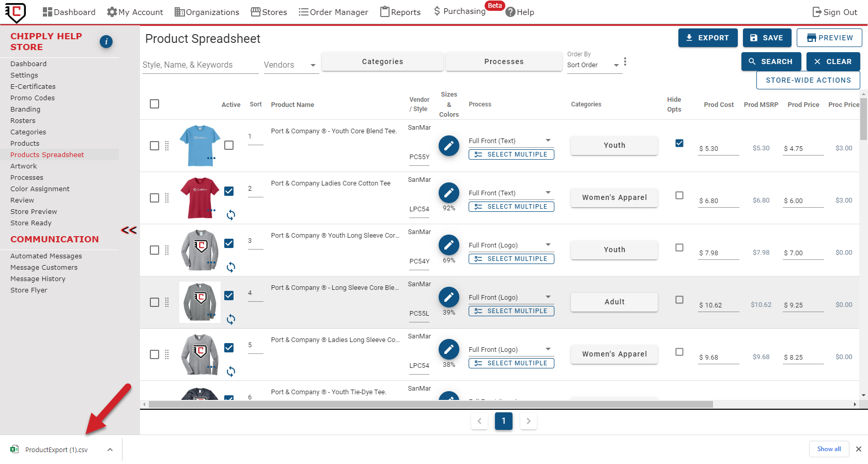Expand process dropdown for PC55Y Full Front (Text)

548,141
